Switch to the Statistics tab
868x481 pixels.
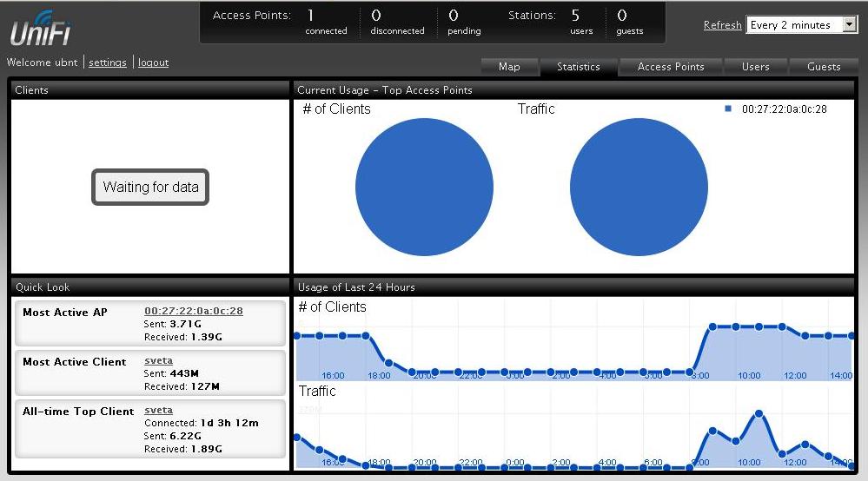click(x=578, y=67)
